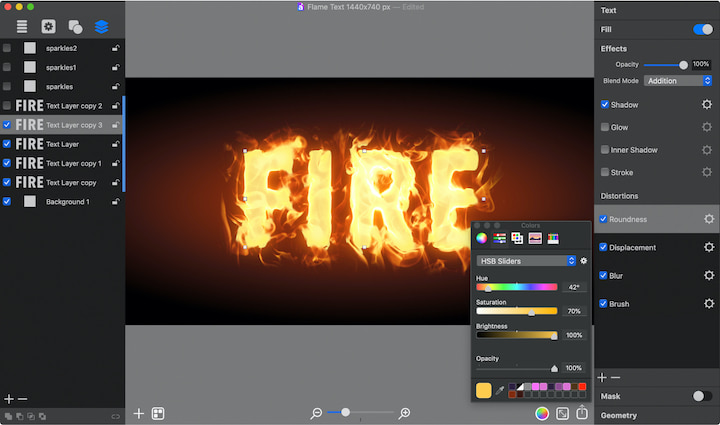Switch to image palettes picker tab

(x=535, y=238)
